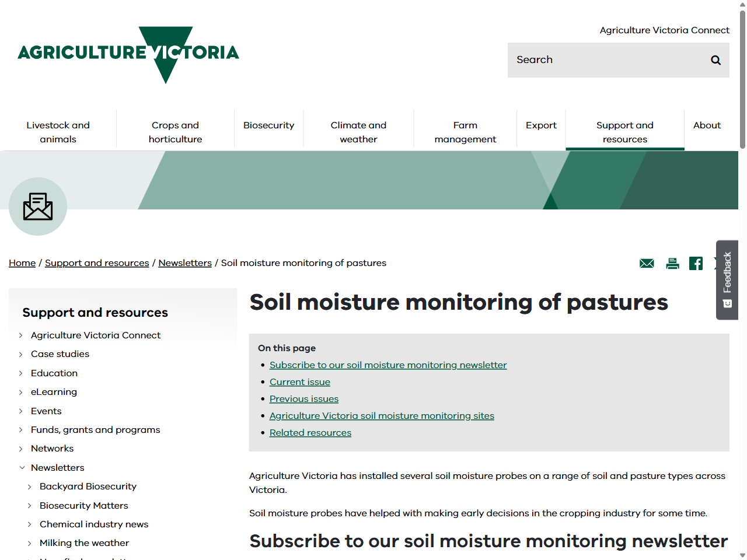Open Support and resources menu
The width and height of the screenshot is (747, 560).
coord(625,132)
